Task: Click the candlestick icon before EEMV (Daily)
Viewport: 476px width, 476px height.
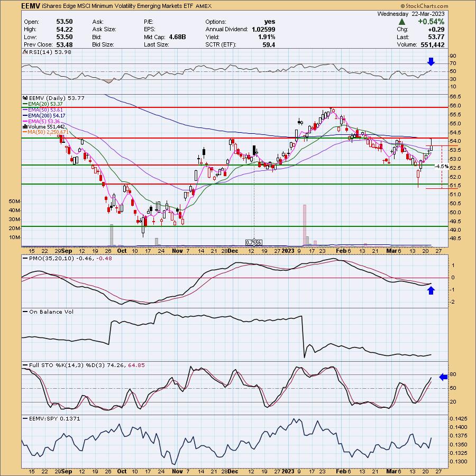Action: (x=25, y=98)
